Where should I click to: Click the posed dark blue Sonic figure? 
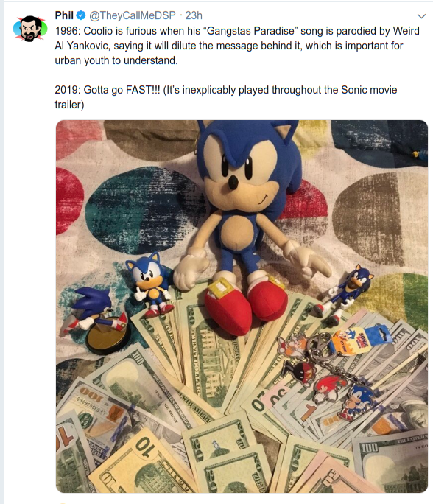pos(345,294)
